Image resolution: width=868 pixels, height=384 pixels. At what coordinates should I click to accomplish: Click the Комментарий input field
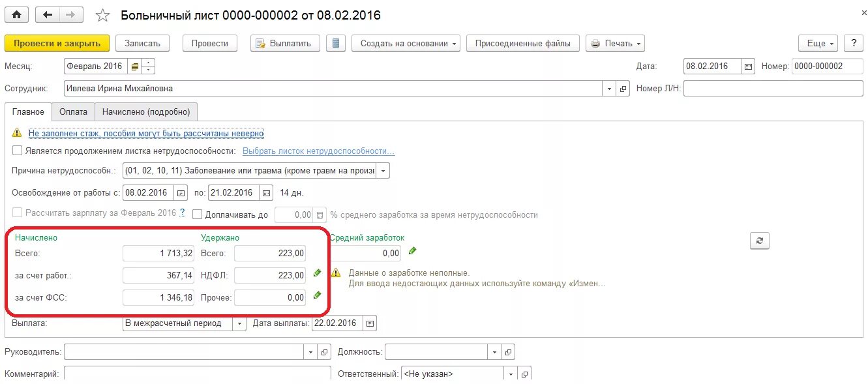point(198,374)
